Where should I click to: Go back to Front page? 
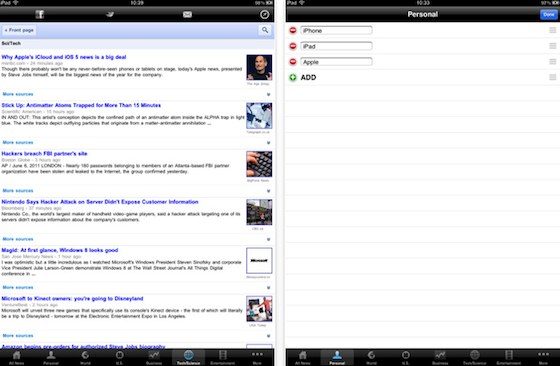tap(19, 30)
